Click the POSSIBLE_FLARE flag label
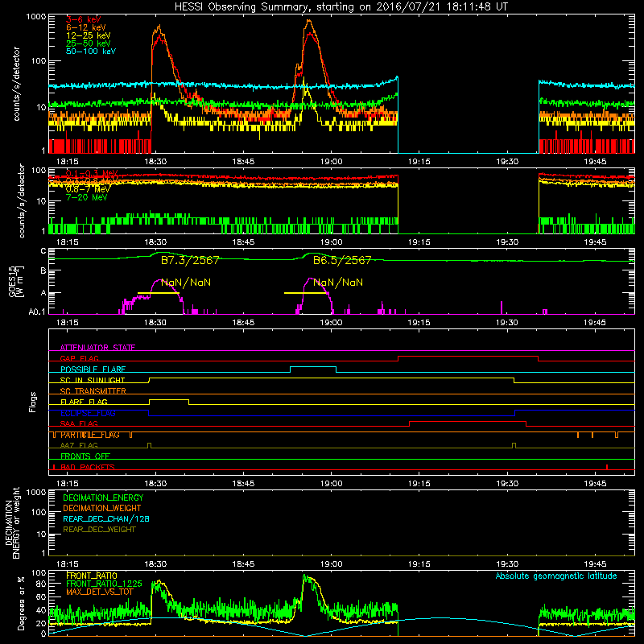This screenshot has width=644, height=644. (x=93, y=369)
